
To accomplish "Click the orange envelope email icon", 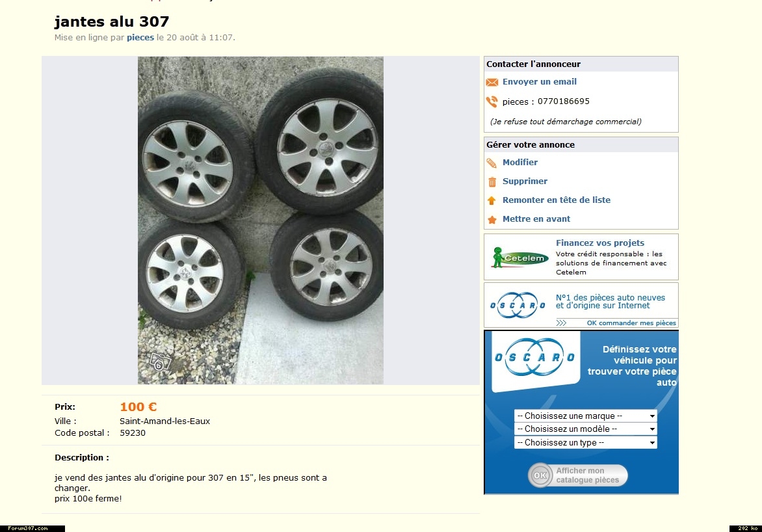I will click(x=492, y=82).
